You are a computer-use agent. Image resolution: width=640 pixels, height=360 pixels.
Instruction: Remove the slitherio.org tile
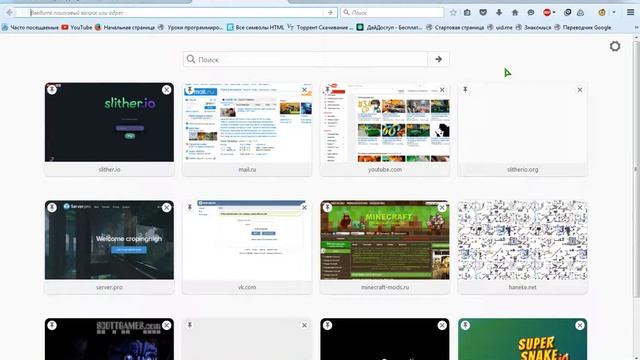[x=580, y=90]
